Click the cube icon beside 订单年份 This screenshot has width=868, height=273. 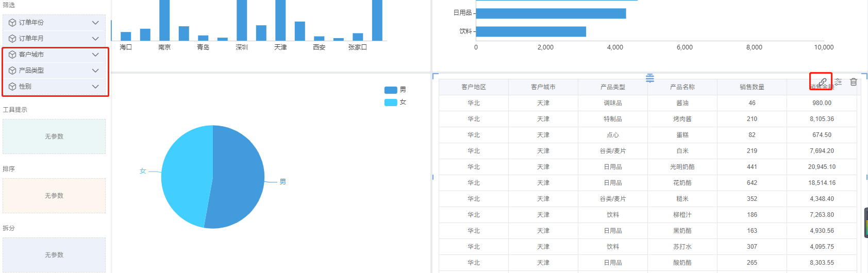click(x=12, y=23)
